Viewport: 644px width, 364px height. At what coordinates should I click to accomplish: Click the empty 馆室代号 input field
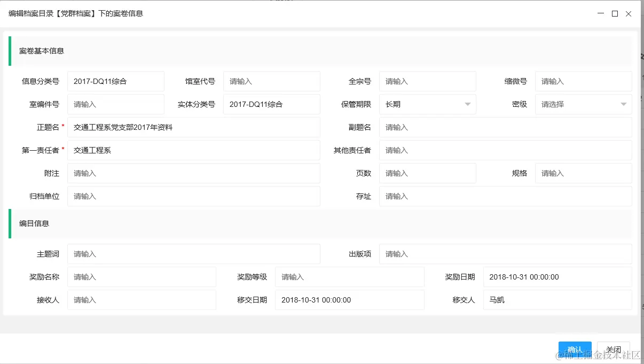click(271, 81)
